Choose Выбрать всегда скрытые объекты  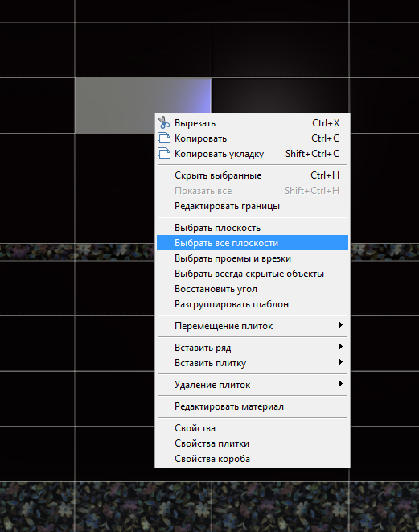coord(253,274)
